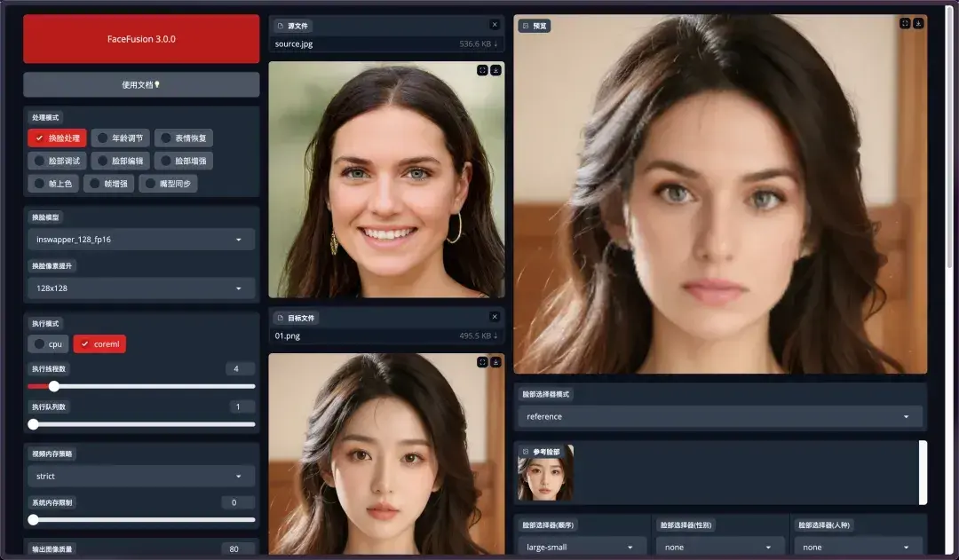Image resolution: width=959 pixels, height=560 pixels.
Task: Disable the 换脸处理 checkbox
Action: (x=56, y=138)
